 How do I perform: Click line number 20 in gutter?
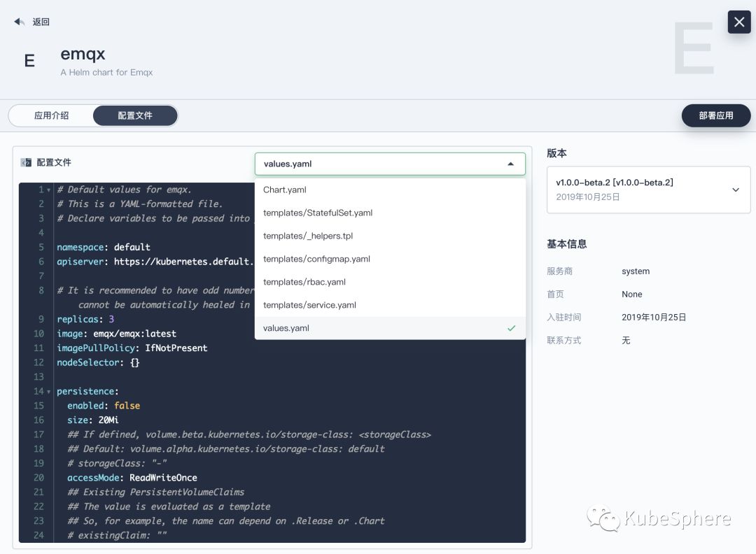pyautogui.click(x=38, y=478)
